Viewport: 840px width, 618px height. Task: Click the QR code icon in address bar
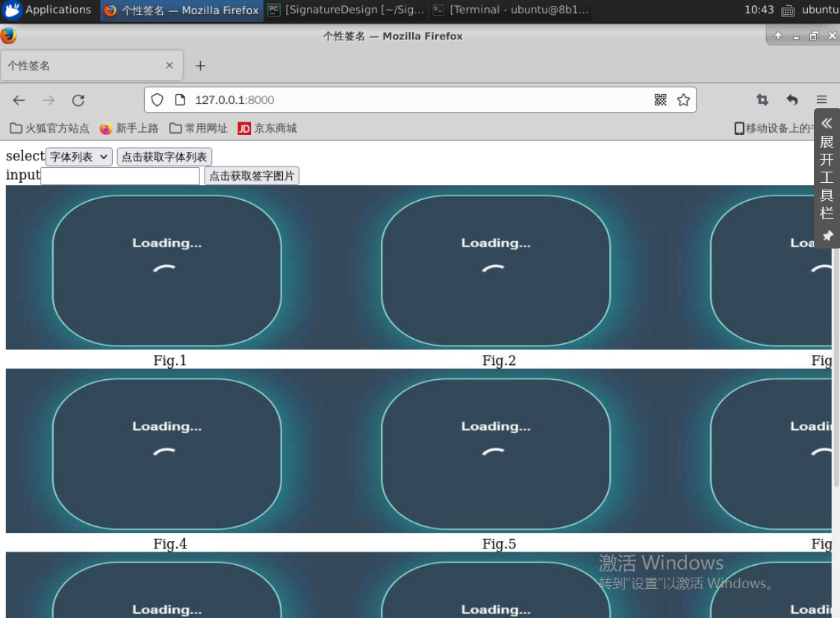click(x=660, y=100)
